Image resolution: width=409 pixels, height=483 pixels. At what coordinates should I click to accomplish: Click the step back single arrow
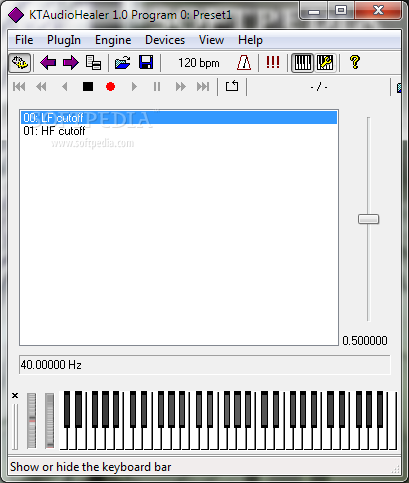pyautogui.click(x=65, y=87)
